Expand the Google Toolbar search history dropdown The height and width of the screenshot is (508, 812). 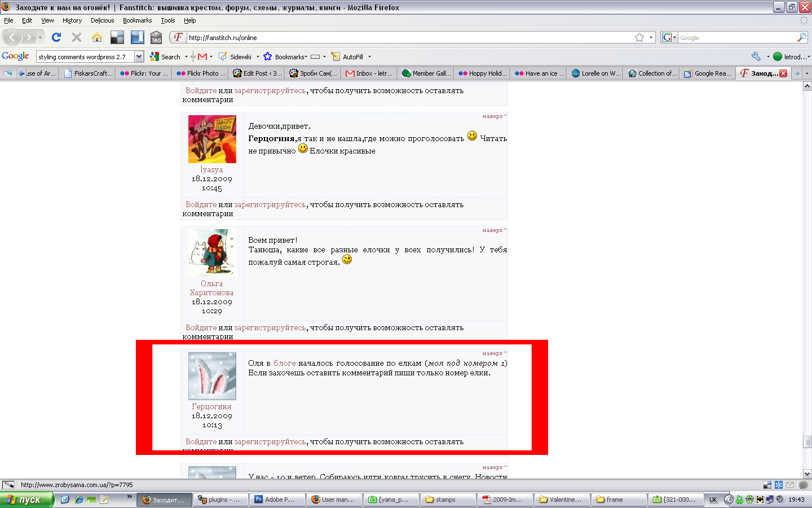139,56
